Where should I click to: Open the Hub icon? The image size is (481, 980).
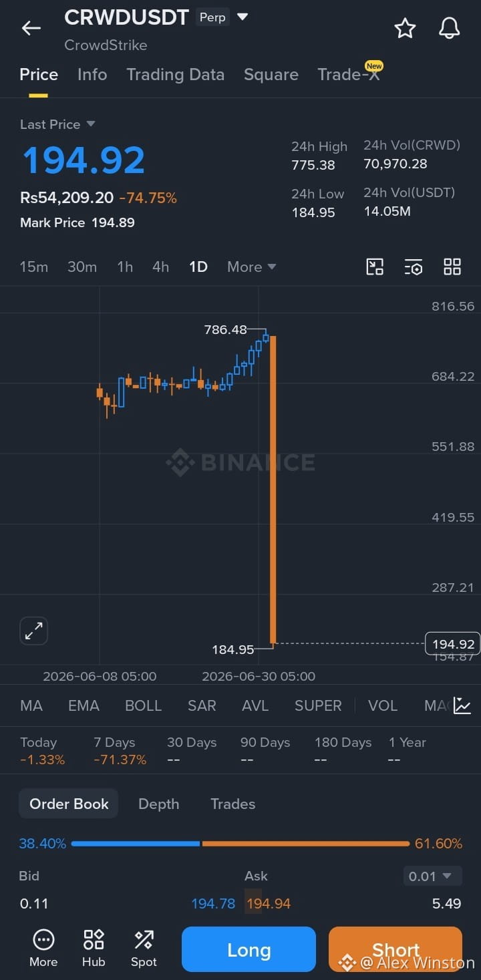[x=94, y=949]
